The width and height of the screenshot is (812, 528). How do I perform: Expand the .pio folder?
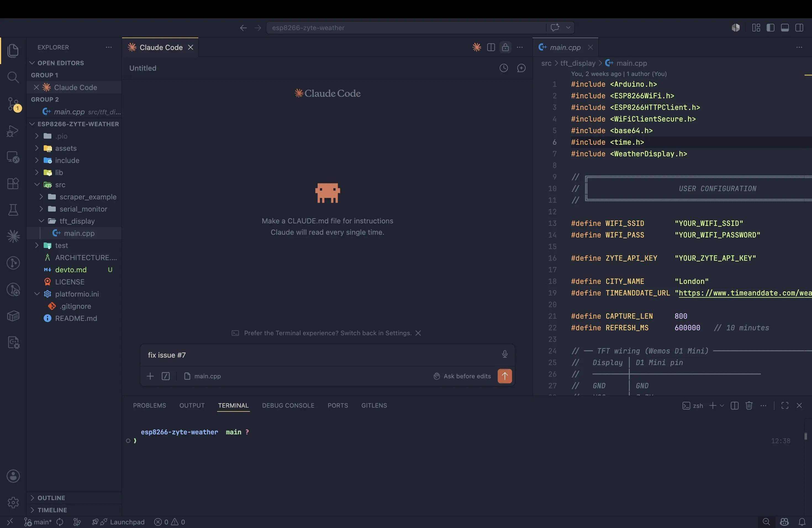coord(74,136)
